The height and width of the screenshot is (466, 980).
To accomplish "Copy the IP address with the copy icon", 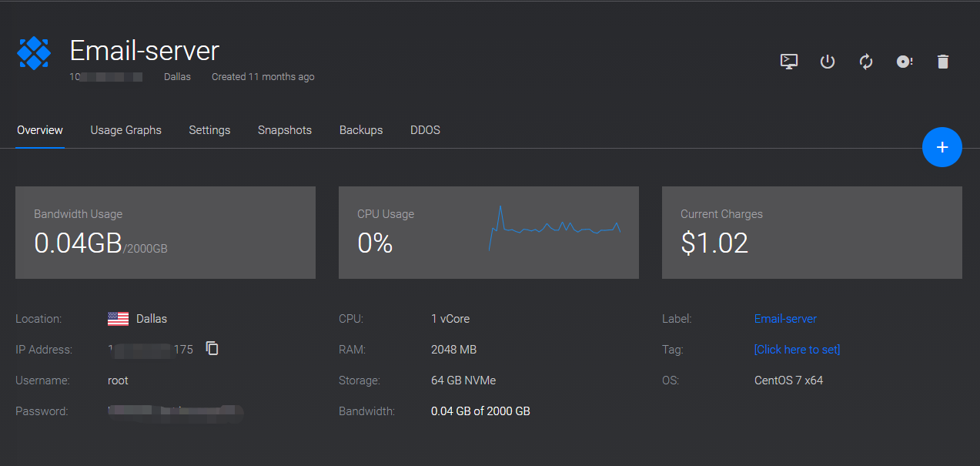I will [212, 349].
